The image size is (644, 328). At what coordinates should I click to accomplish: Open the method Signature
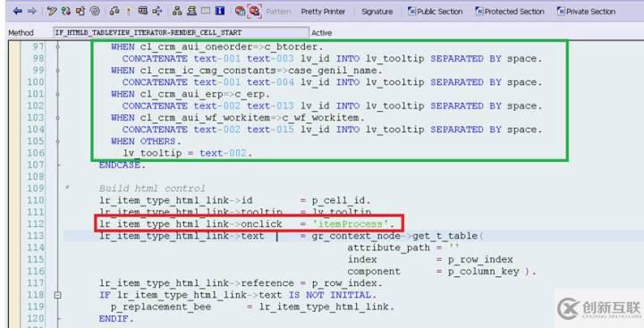point(377,12)
